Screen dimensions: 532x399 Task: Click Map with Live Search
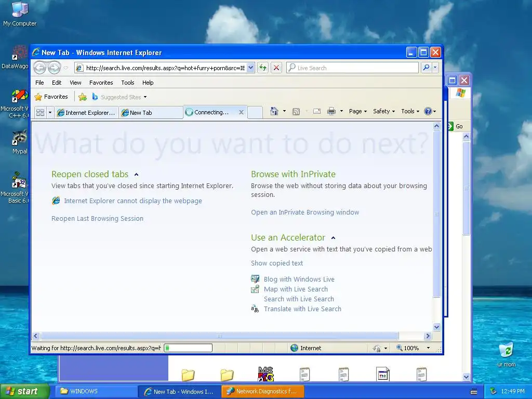[296, 289]
